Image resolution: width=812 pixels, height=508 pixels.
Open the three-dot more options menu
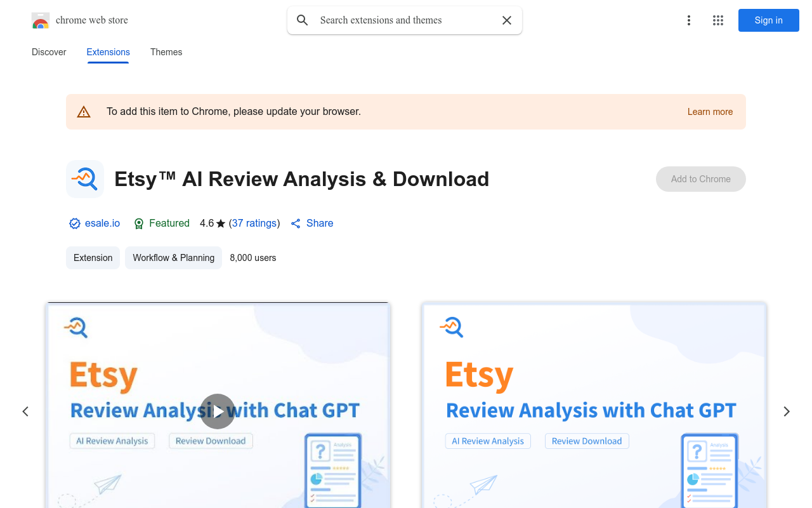pyautogui.click(x=689, y=20)
